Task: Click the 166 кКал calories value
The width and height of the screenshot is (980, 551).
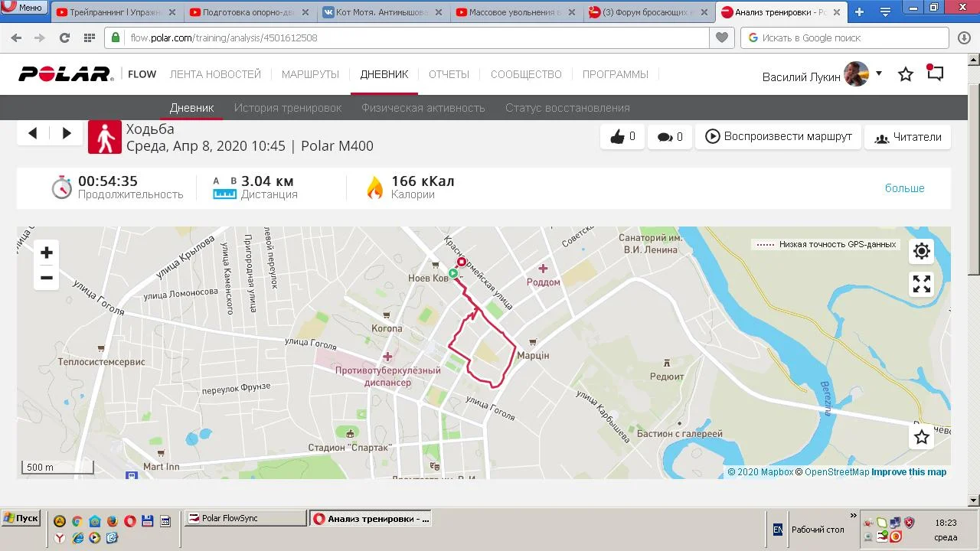Action: tap(423, 181)
